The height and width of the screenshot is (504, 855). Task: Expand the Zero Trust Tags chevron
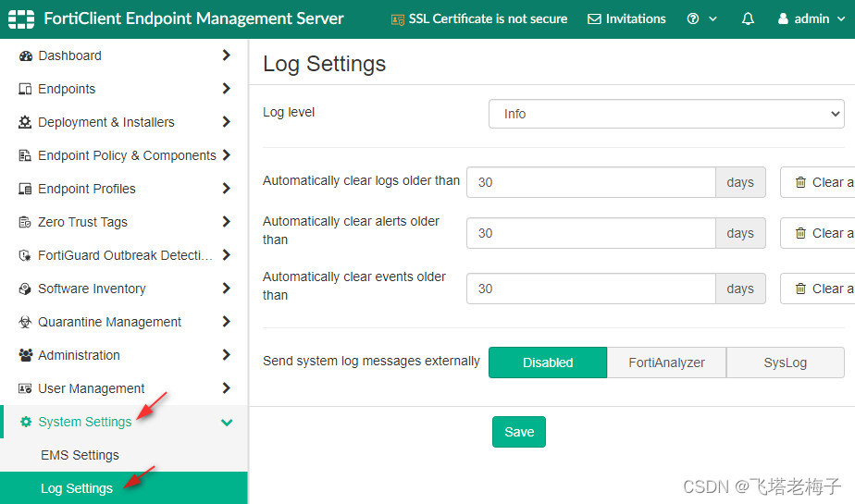227,221
